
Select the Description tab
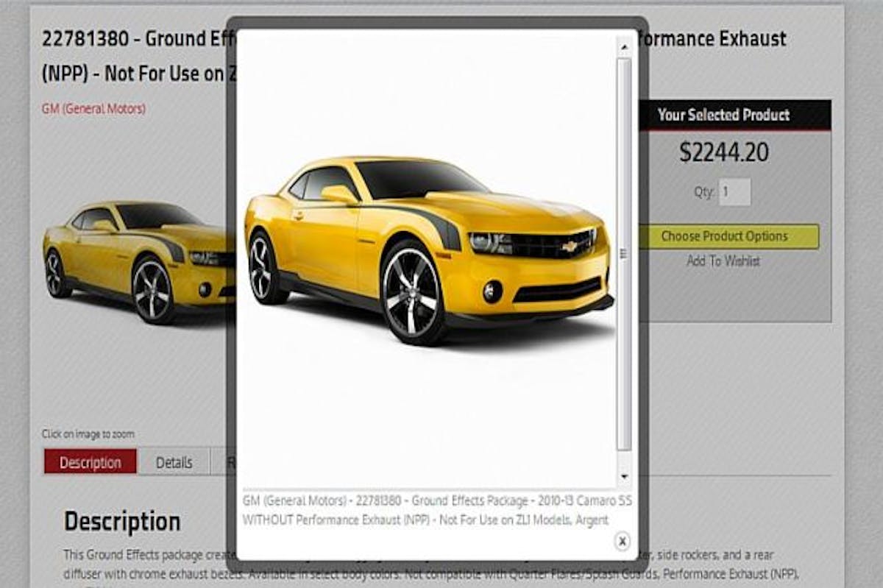(x=91, y=462)
